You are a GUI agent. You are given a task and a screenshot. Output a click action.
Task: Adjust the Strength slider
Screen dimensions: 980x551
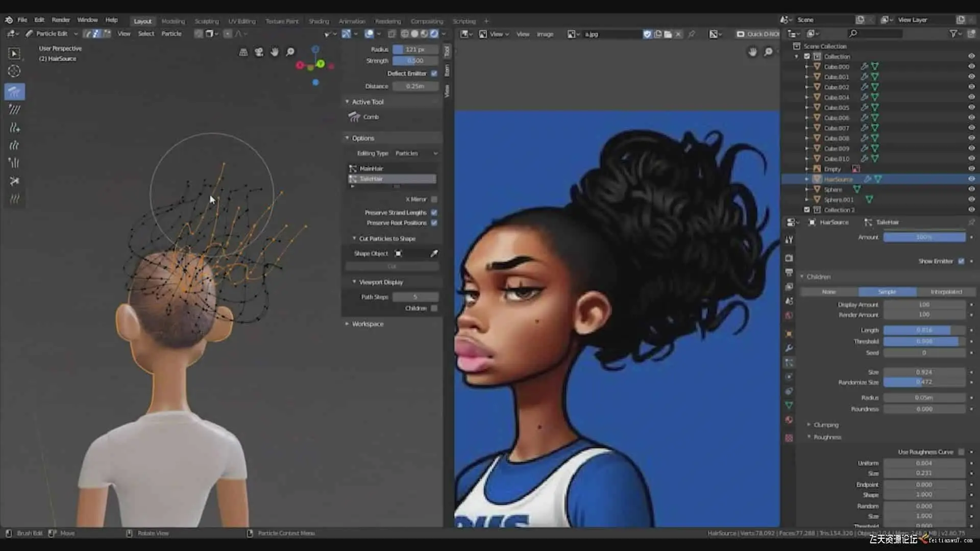coord(415,61)
